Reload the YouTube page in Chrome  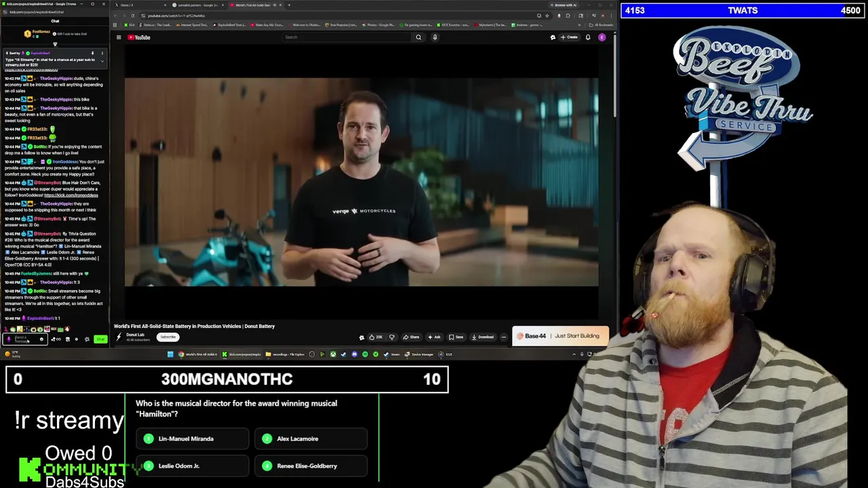133,16
